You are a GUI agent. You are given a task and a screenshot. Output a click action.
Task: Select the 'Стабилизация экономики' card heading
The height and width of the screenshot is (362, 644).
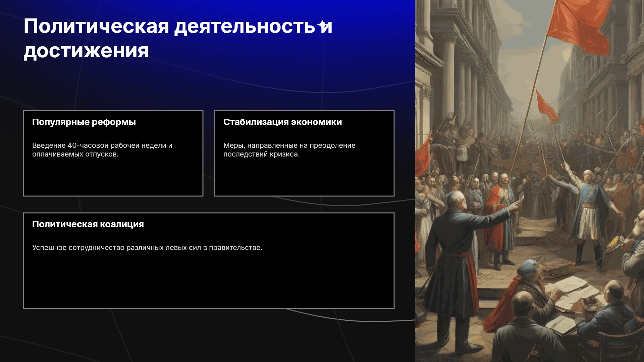(282, 122)
